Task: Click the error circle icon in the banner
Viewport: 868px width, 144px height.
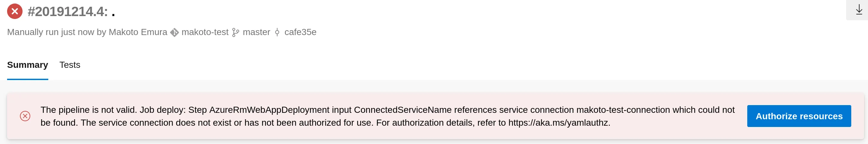Action: pos(25,116)
